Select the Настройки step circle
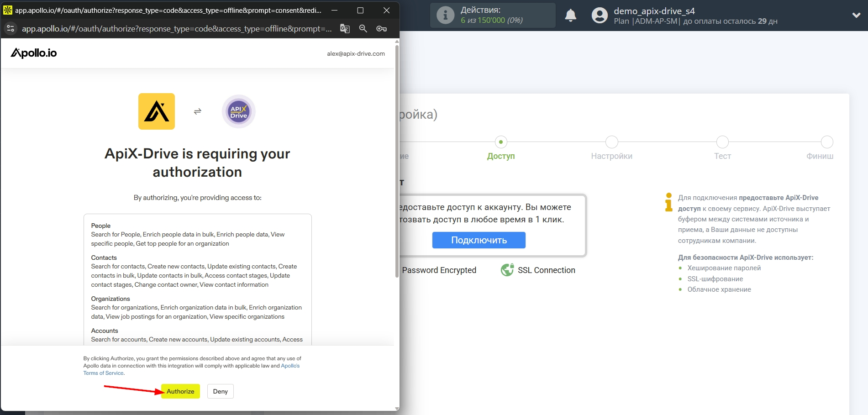The width and height of the screenshot is (868, 415). pos(611,142)
